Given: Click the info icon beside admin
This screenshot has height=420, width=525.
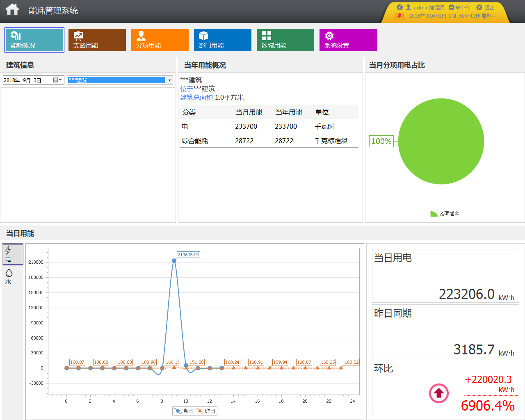Looking at the screenshot, I should 399,7.
